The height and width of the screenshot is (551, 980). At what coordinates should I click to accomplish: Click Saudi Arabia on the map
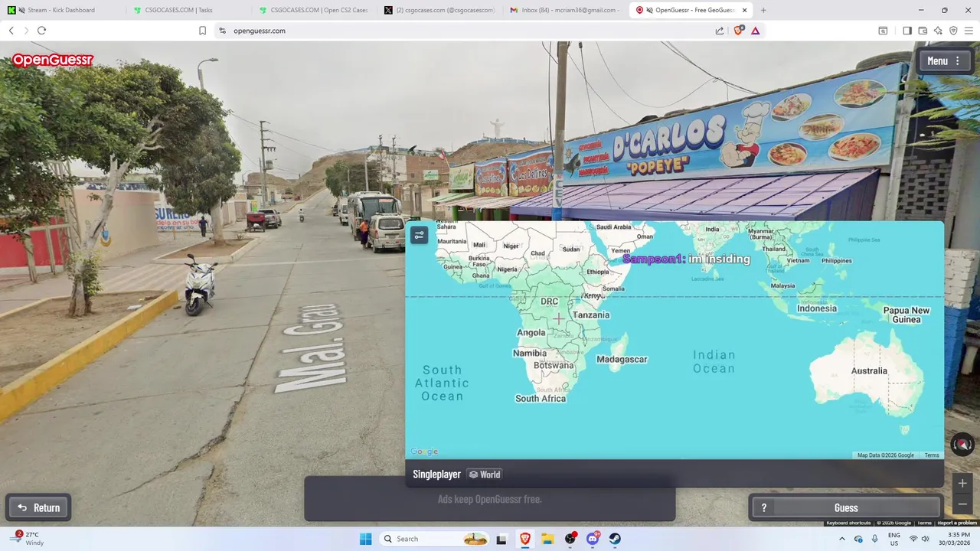point(613,227)
